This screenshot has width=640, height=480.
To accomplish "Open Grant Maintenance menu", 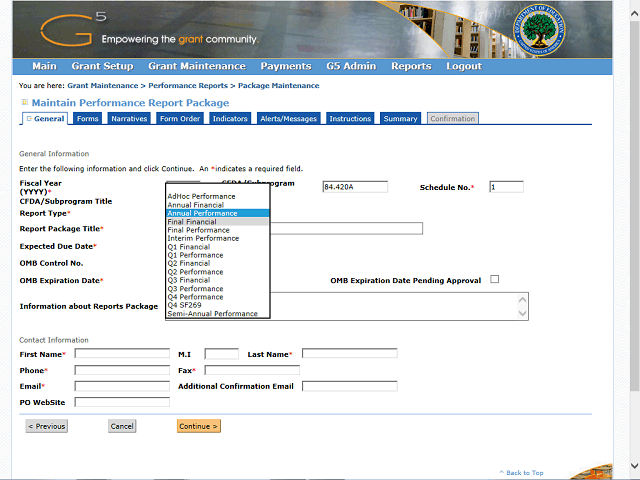I will point(197,66).
